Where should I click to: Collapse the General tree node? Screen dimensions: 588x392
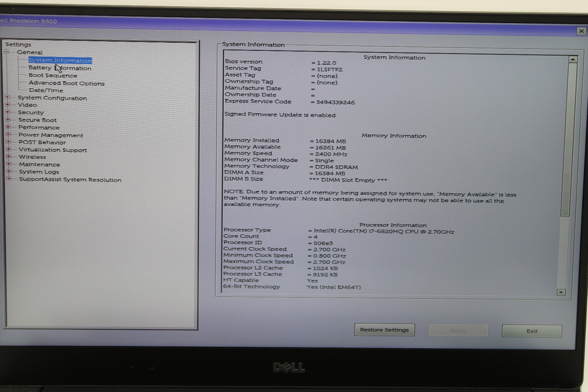[x=7, y=52]
